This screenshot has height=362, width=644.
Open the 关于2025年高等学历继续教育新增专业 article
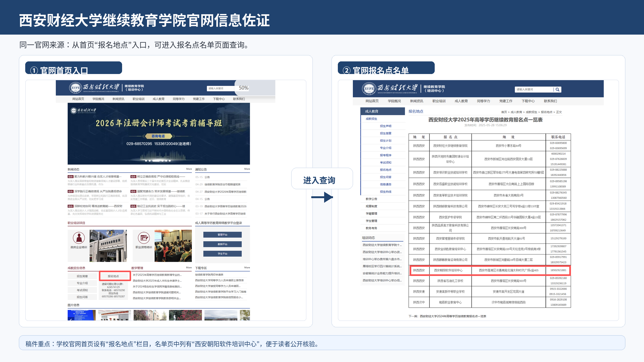point(157,275)
